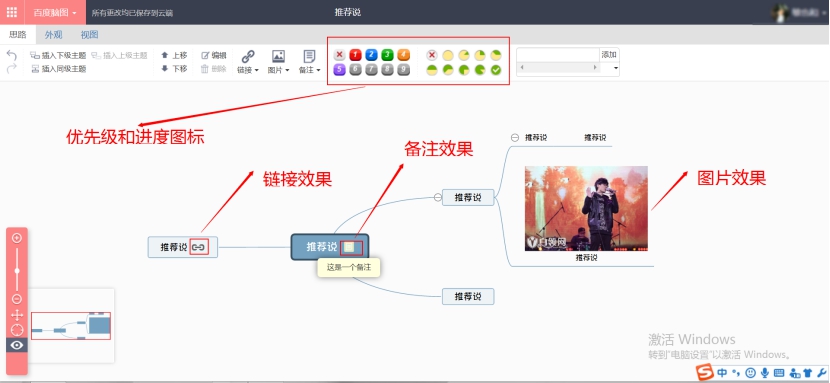Click the navigator minimap preview
Screen dimensions: 830x383
tap(71, 326)
